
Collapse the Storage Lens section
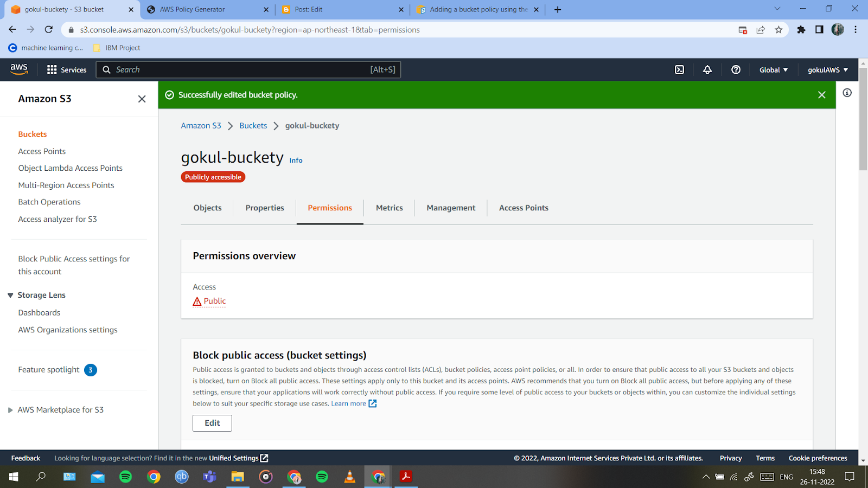[x=10, y=295]
